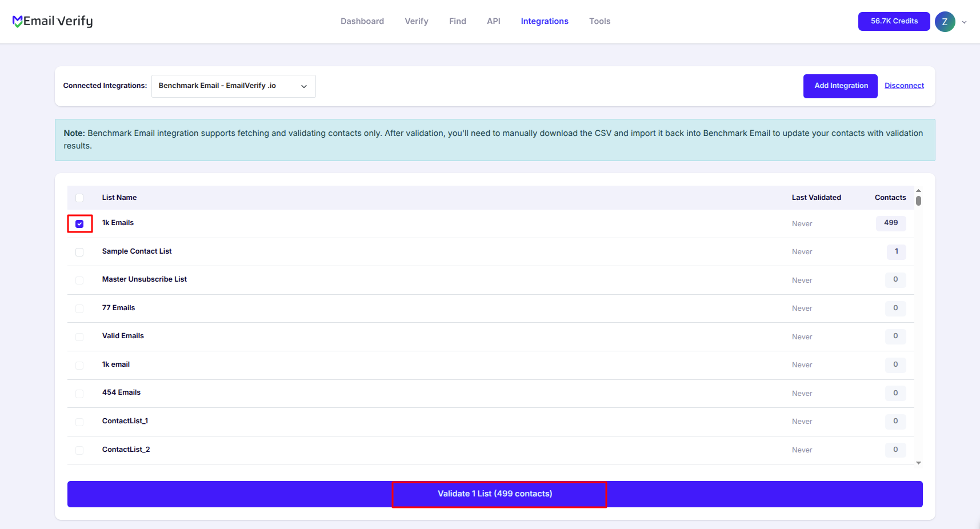The height and width of the screenshot is (529, 980).
Task: Navigate to the API page
Action: (494, 21)
